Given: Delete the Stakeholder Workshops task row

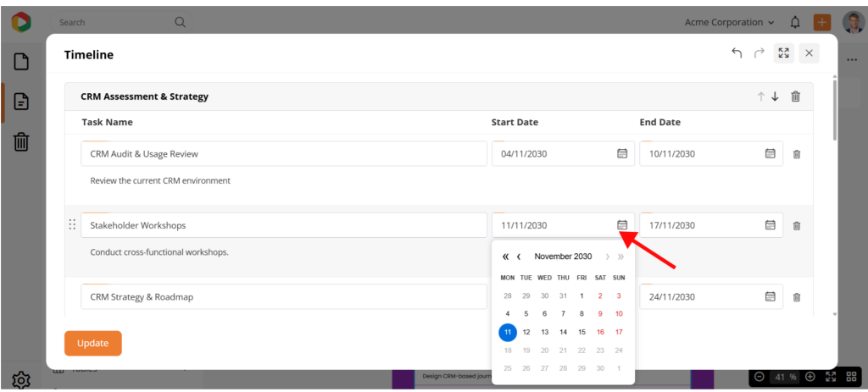Looking at the screenshot, I should coord(796,225).
